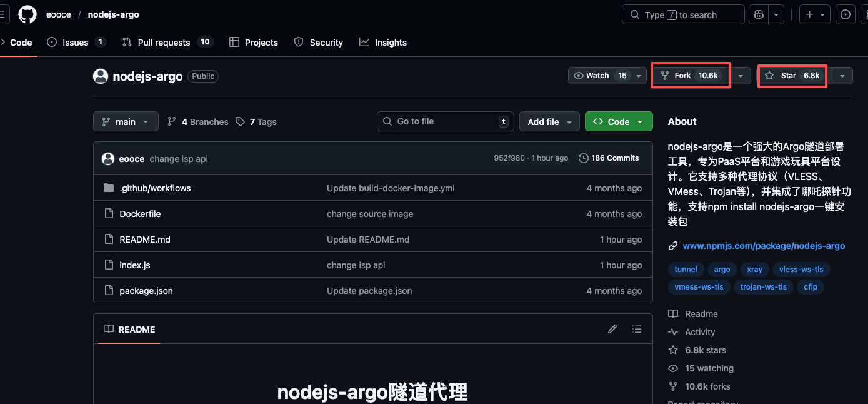This screenshot has height=404, width=868.
Task: Open Copilot icon in header
Action: [x=759, y=14]
